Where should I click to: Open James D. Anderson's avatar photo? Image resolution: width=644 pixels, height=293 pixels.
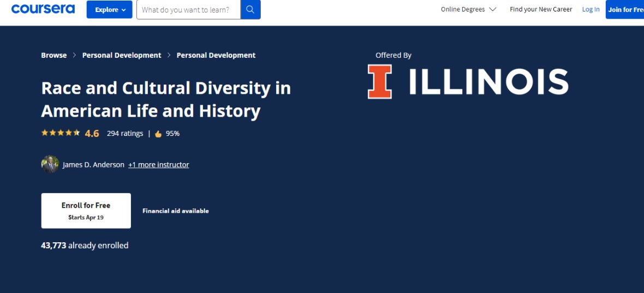point(50,164)
